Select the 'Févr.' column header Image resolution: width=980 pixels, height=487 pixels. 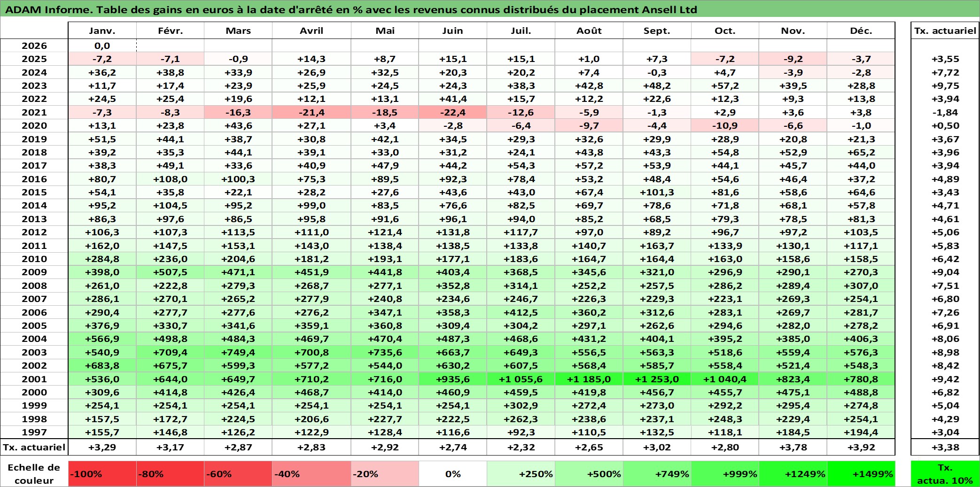(170, 31)
